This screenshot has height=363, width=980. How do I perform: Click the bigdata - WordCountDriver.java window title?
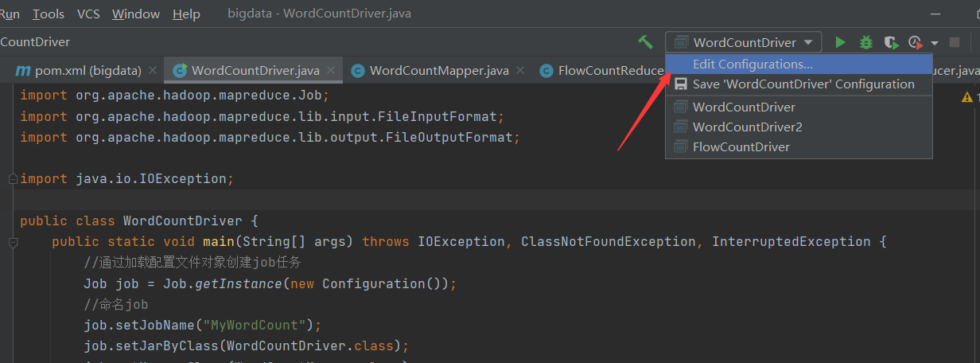(x=320, y=14)
